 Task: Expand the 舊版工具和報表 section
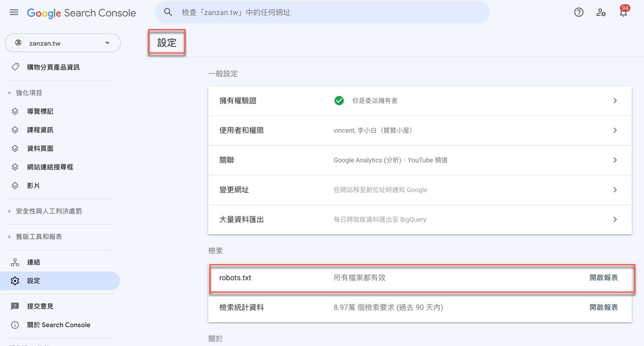9,236
